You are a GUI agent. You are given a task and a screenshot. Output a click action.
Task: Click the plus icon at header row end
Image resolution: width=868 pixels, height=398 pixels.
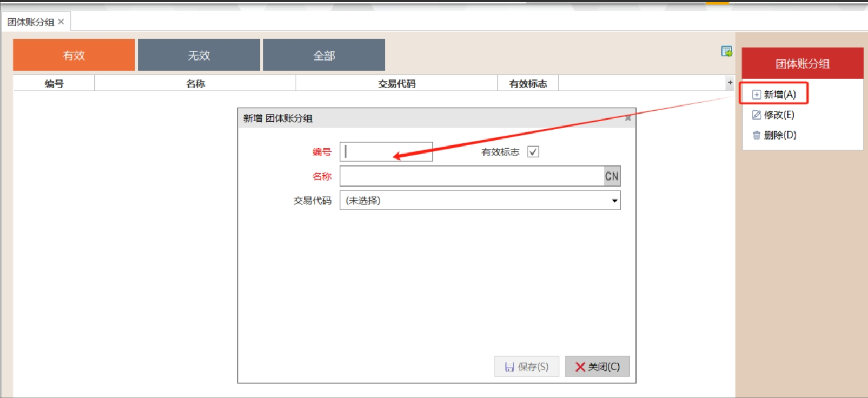(730, 83)
